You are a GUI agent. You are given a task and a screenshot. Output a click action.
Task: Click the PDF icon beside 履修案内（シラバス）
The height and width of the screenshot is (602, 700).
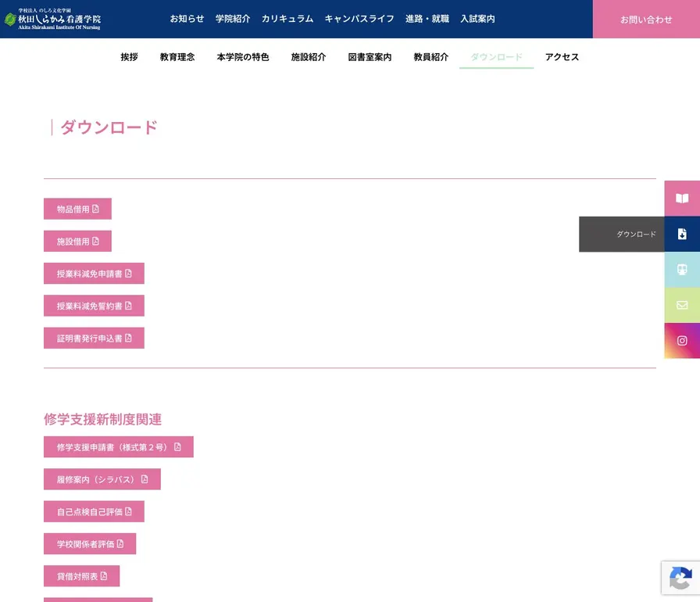[x=145, y=479]
